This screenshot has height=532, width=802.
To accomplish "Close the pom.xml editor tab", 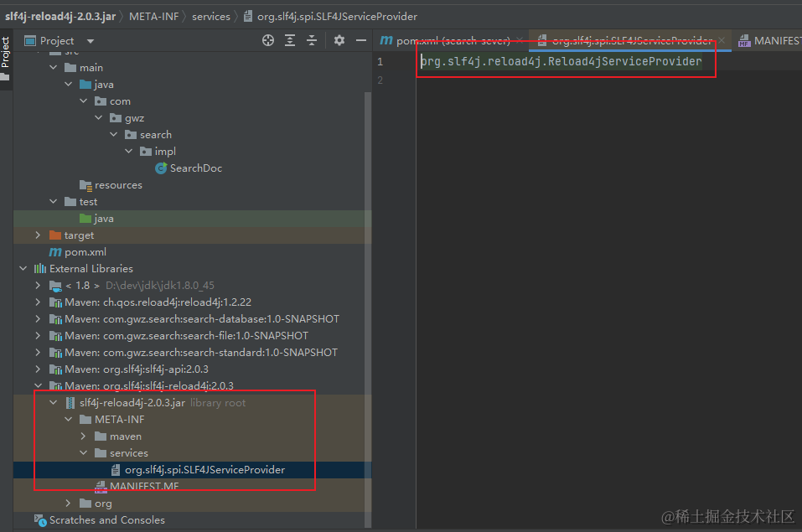I will coord(520,40).
